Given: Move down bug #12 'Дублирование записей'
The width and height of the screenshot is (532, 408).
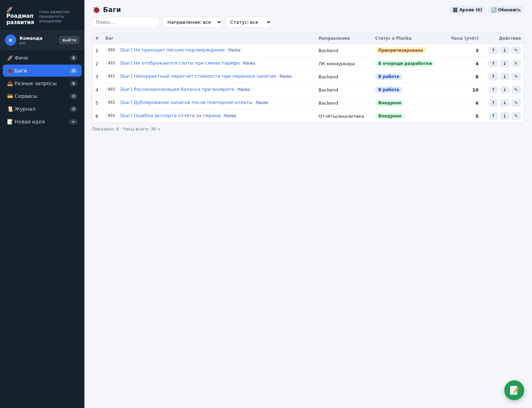Looking at the screenshot, I should point(504,103).
